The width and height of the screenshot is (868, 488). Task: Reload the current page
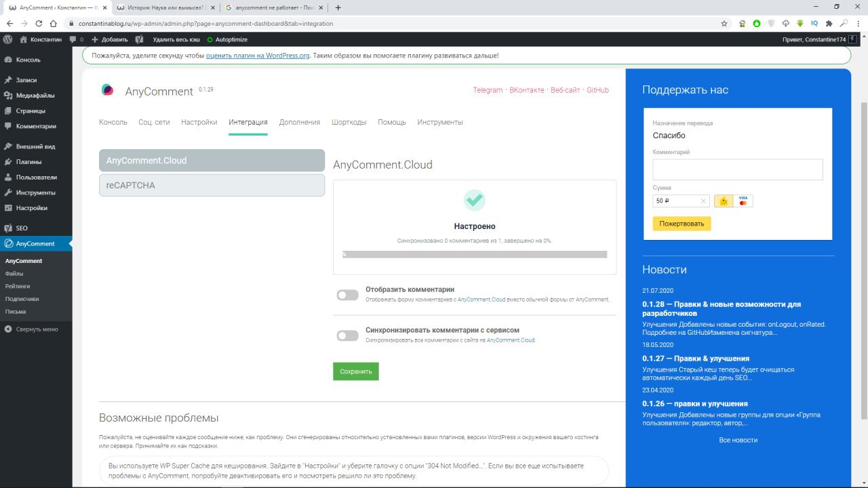point(39,23)
